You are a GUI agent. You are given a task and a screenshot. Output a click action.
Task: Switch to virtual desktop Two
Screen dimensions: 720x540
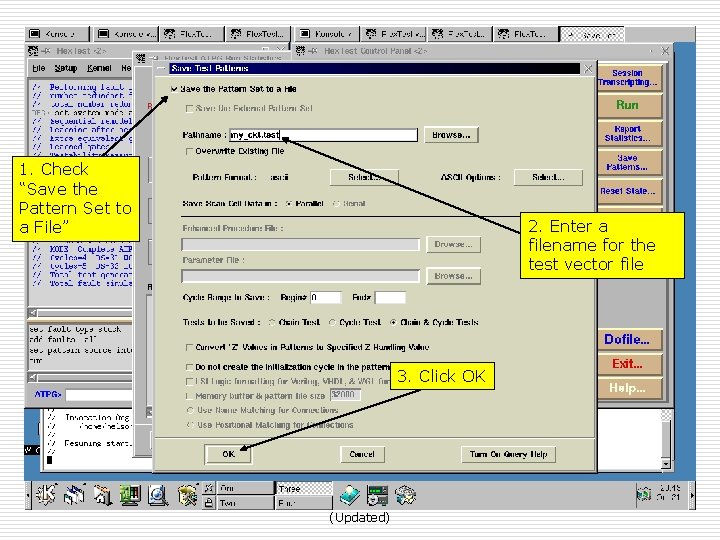pyautogui.click(x=244, y=503)
